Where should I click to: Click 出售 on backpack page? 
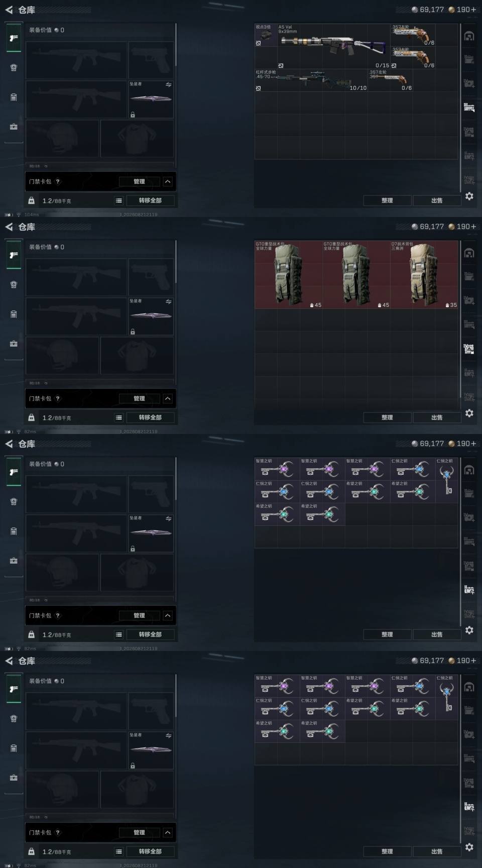(437, 417)
